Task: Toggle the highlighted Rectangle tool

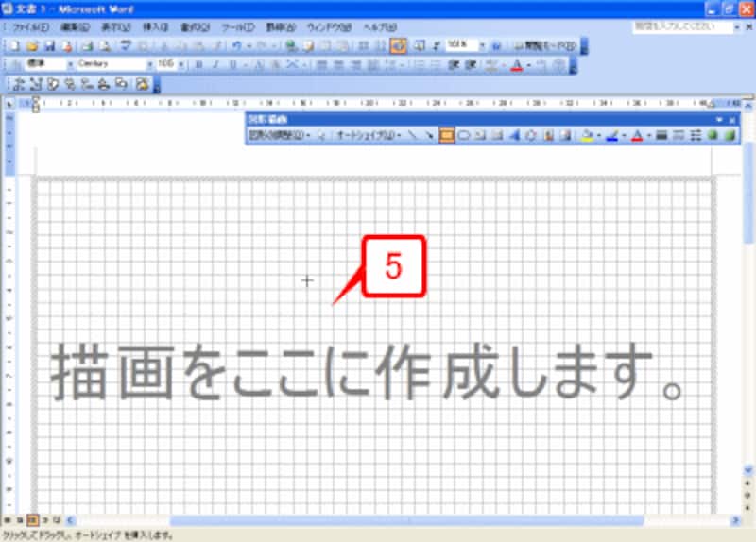Action: [446, 136]
